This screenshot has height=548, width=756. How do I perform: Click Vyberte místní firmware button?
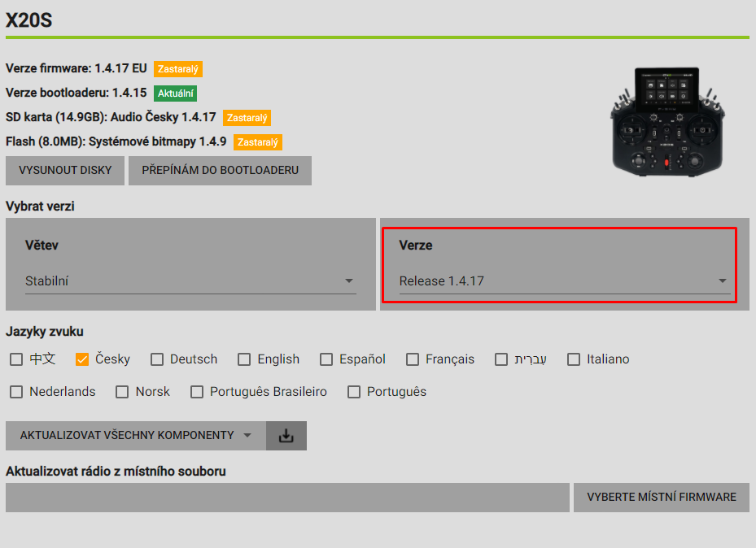click(661, 498)
